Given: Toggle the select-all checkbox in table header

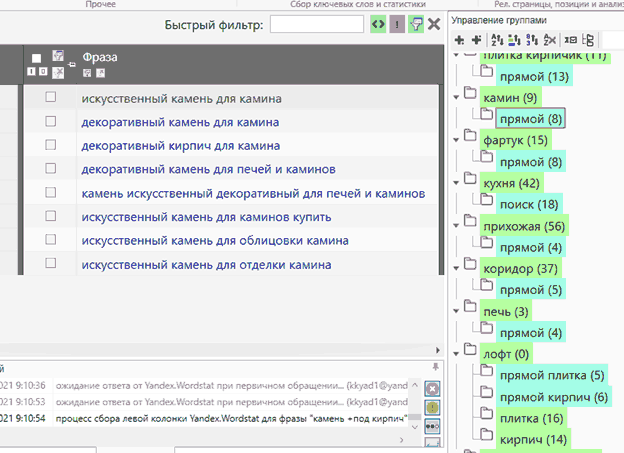Looking at the screenshot, I should (36, 59).
